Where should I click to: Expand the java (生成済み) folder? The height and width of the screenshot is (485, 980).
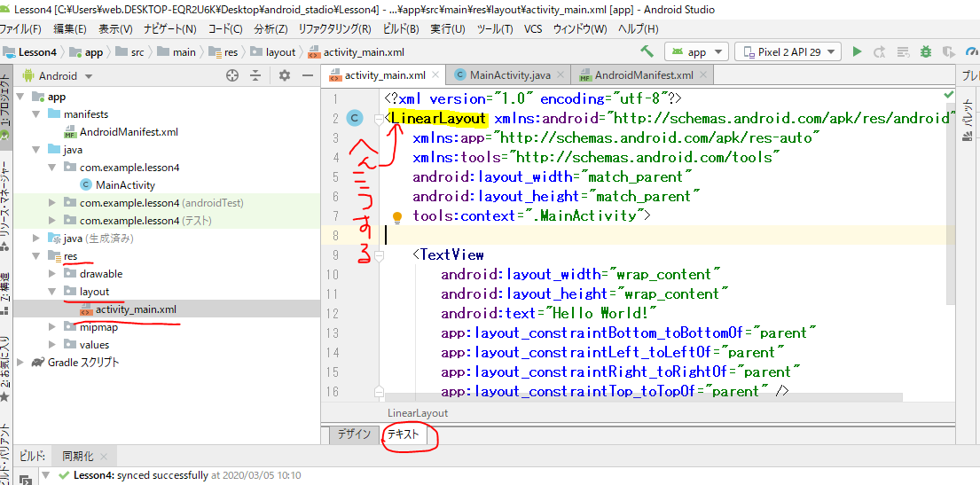click(x=37, y=239)
